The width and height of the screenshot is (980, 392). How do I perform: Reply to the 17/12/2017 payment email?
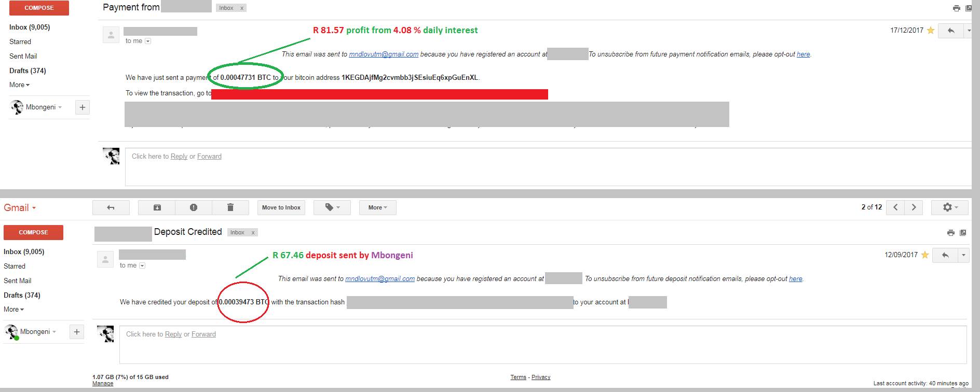(951, 31)
